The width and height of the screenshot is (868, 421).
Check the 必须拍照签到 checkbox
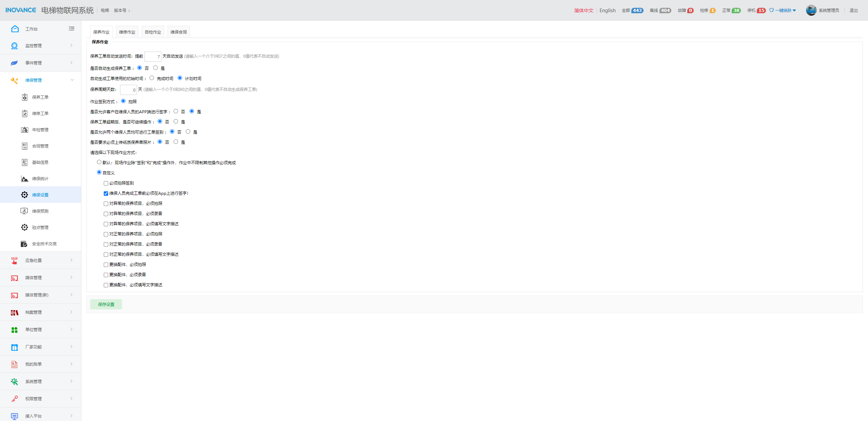(106, 184)
